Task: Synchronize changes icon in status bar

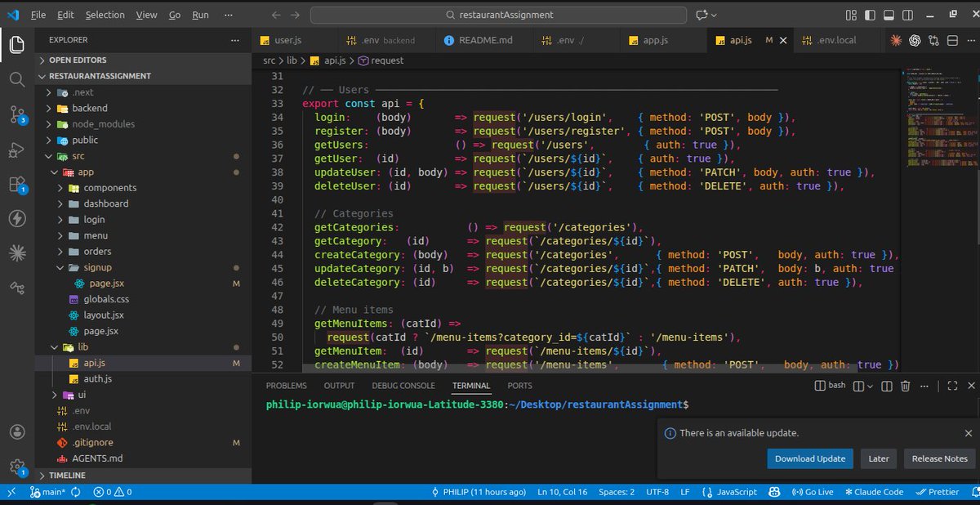Action: pyautogui.click(x=76, y=492)
